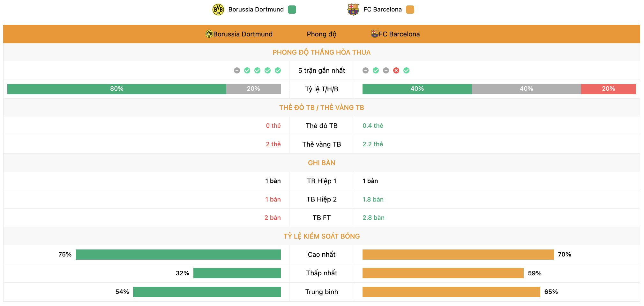644x306 pixels.
Task: Click 'FC Barcelona' in the orange header
Action: (399, 34)
